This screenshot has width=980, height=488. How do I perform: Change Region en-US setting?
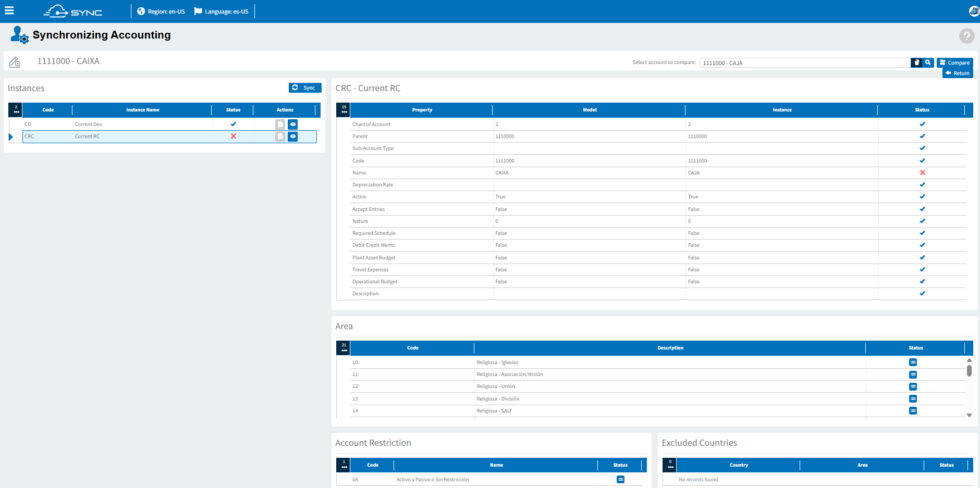[161, 11]
